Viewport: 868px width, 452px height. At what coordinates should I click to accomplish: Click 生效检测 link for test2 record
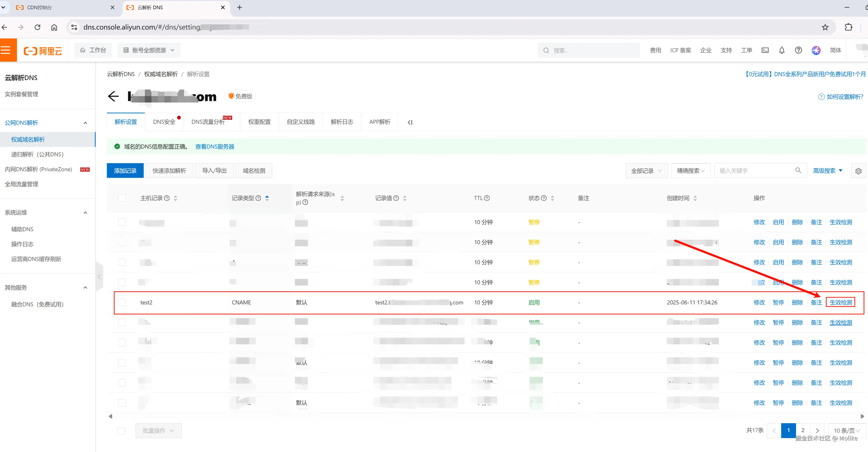[x=840, y=303]
